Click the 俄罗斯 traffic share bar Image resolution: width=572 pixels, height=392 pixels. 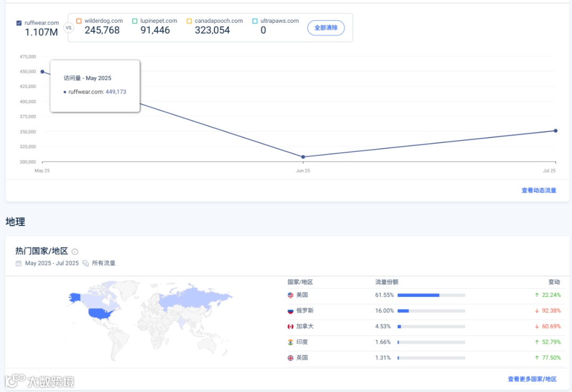click(431, 311)
